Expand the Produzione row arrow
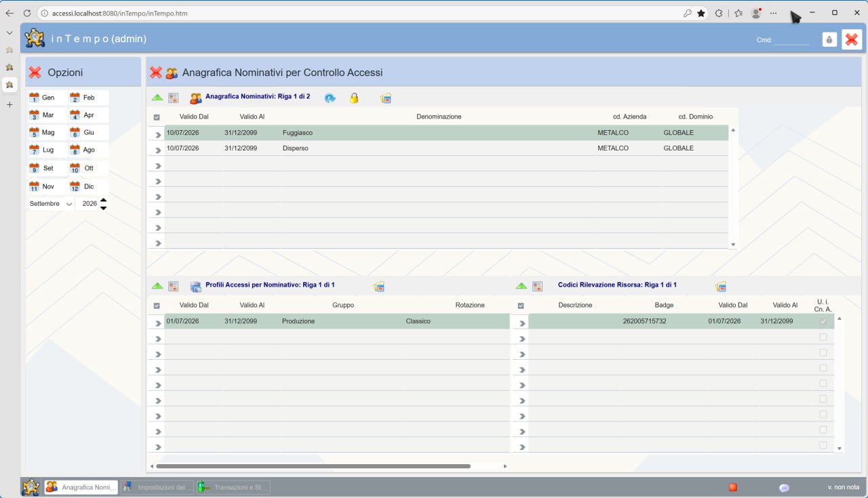This screenshot has height=498, width=868. [x=157, y=323]
